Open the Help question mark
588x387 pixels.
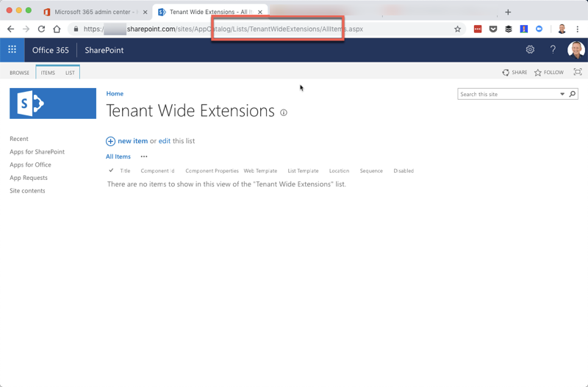coord(553,49)
